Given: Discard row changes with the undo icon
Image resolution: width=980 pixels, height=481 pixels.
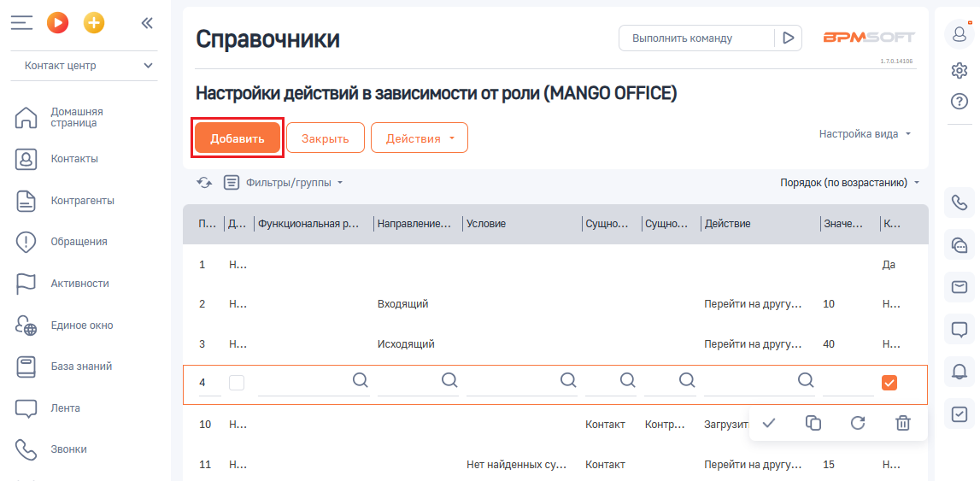Looking at the screenshot, I should point(858,423).
